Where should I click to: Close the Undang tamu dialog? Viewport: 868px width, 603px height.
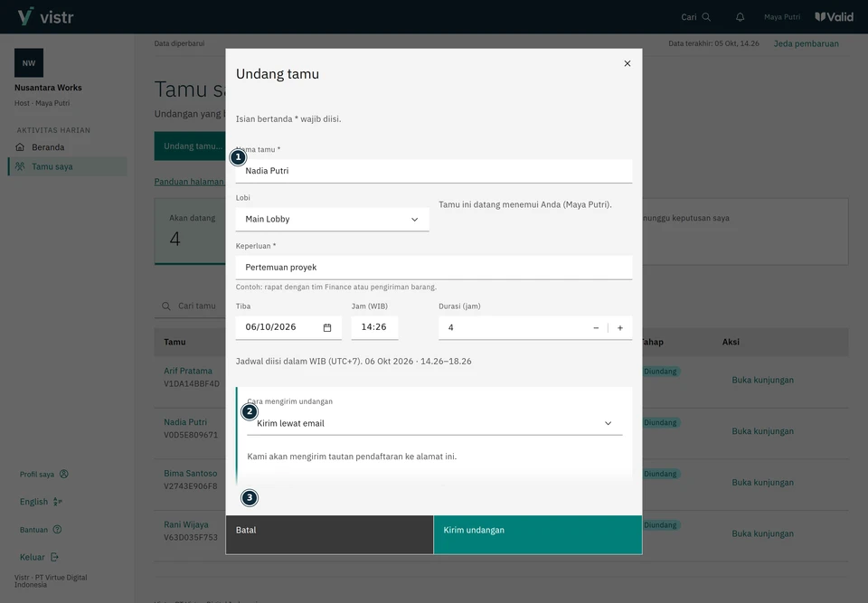click(627, 63)
